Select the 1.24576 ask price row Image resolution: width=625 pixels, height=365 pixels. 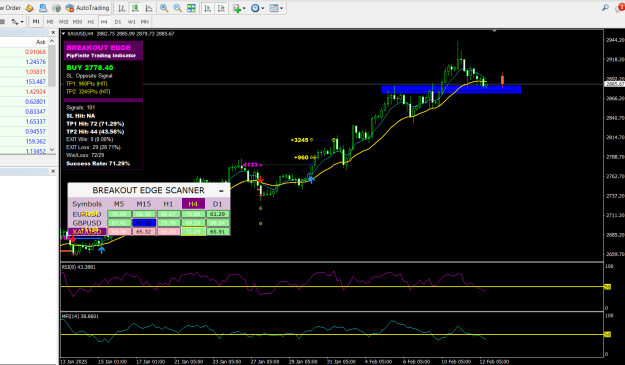[24, 62]
